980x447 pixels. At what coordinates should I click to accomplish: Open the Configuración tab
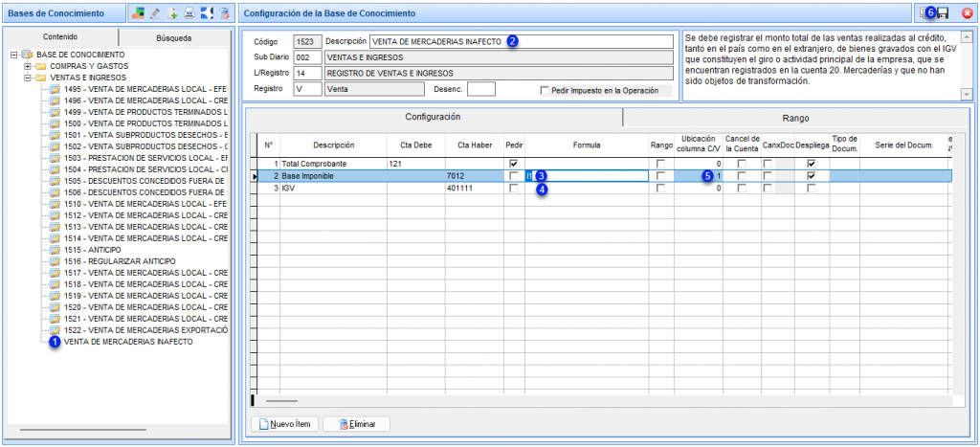(434, 116)
